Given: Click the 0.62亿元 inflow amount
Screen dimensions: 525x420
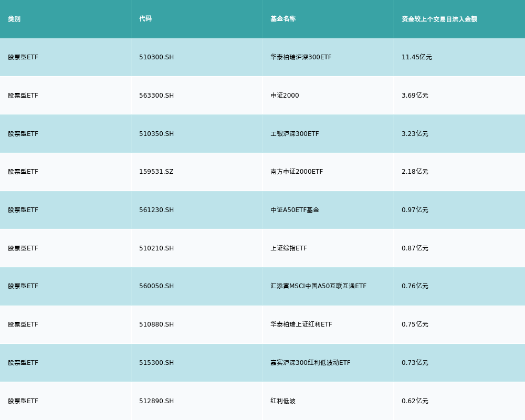Looking at the screenshot, I should tap(415, 401).
